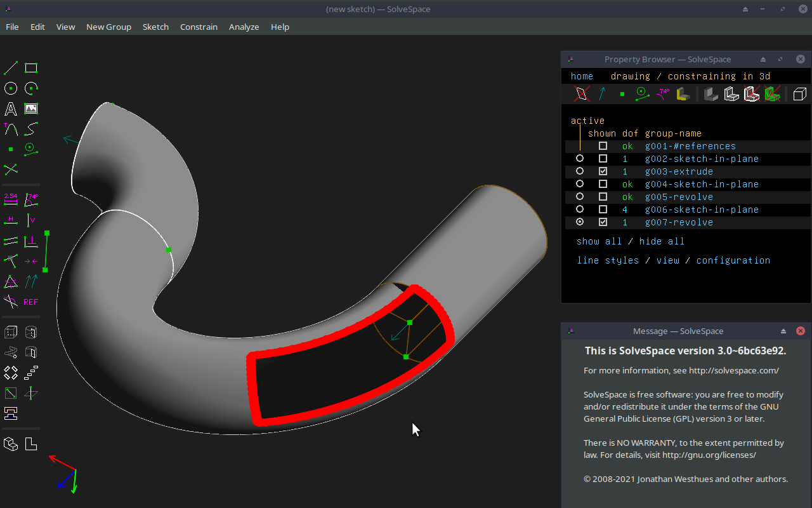Open the Analyze menu
Screen dimensions: 812x508
pos(244,27)
